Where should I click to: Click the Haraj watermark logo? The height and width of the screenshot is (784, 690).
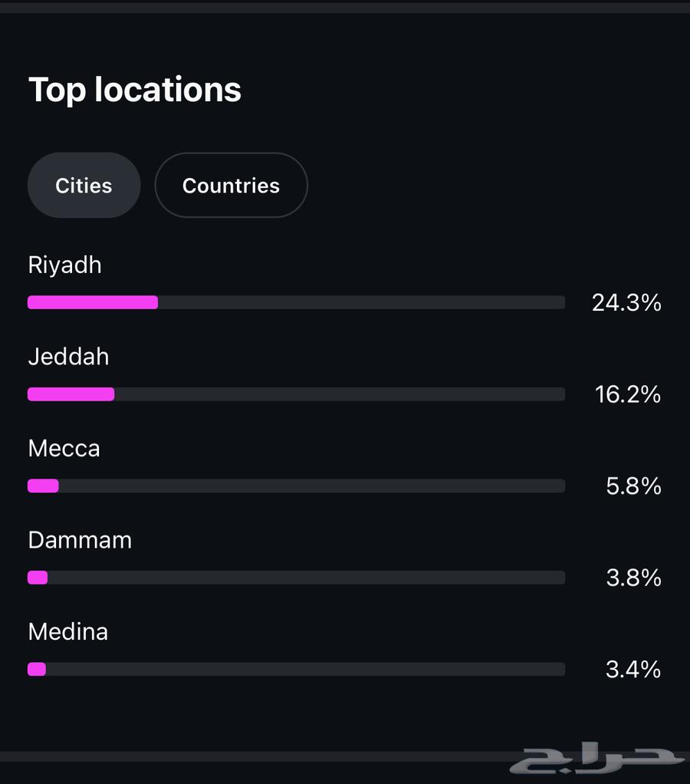pos(596,759)
